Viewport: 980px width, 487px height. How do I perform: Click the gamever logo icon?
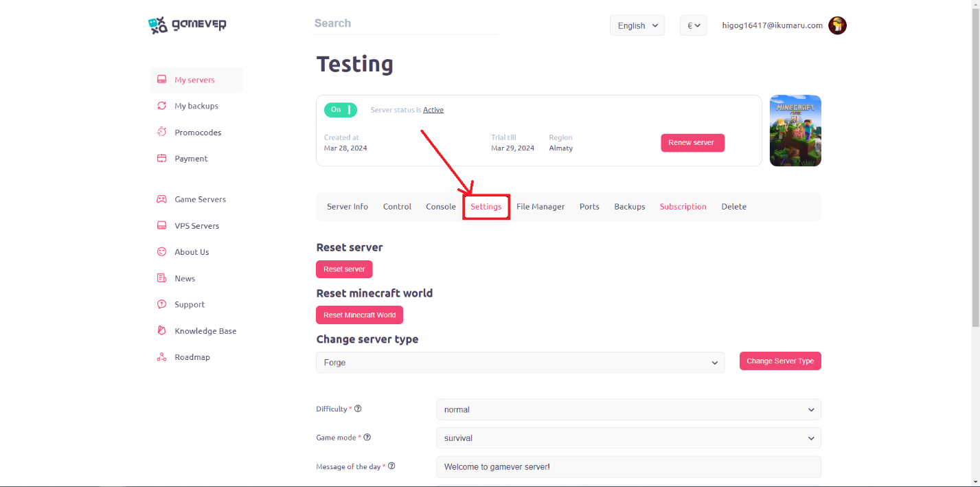[158, 25]
